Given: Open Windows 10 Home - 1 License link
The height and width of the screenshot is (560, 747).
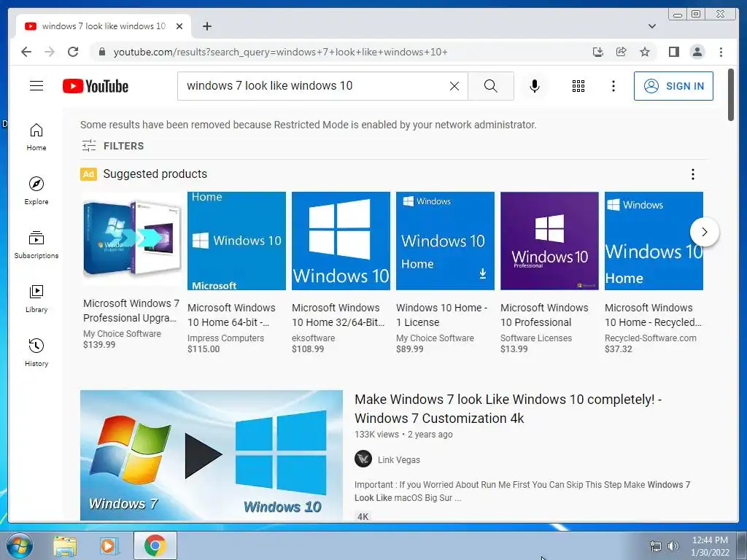Looking at the screenshot, I should 441,315.
